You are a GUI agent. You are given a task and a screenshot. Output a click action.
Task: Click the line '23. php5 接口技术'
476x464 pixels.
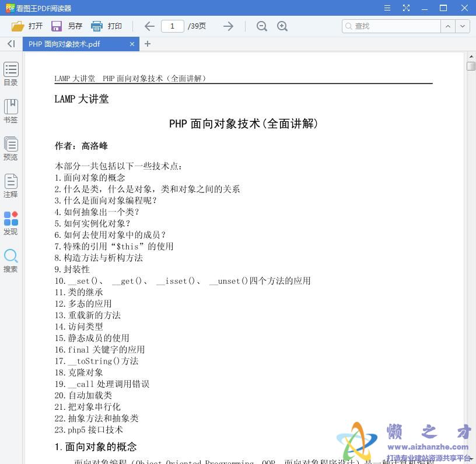(x=89, y=430)
